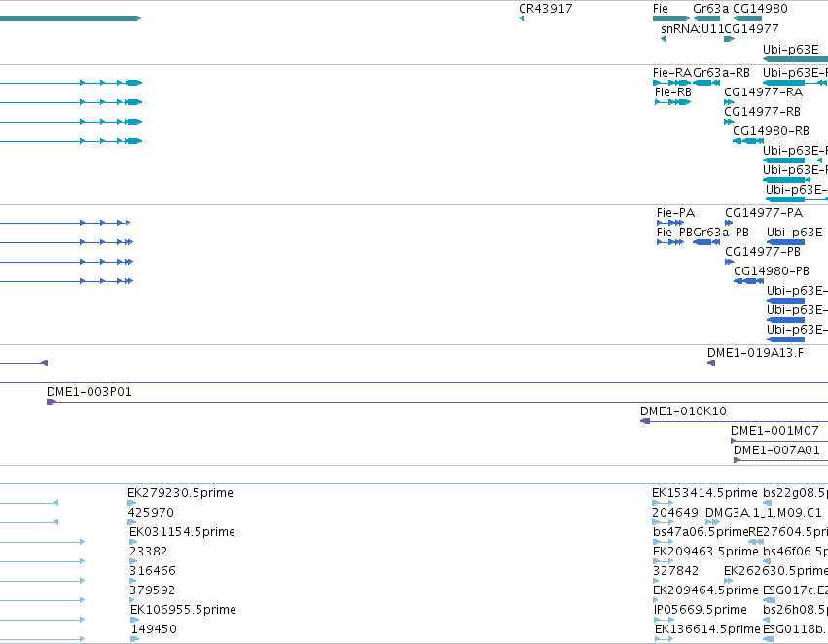Select the DME1-007A01 clone label
The image size is (828, 644).
pyautogui.click(x=776, y=450)
